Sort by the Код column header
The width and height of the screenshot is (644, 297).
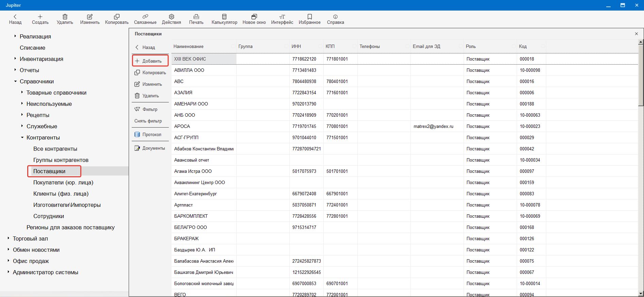click(x=523, y=46)
